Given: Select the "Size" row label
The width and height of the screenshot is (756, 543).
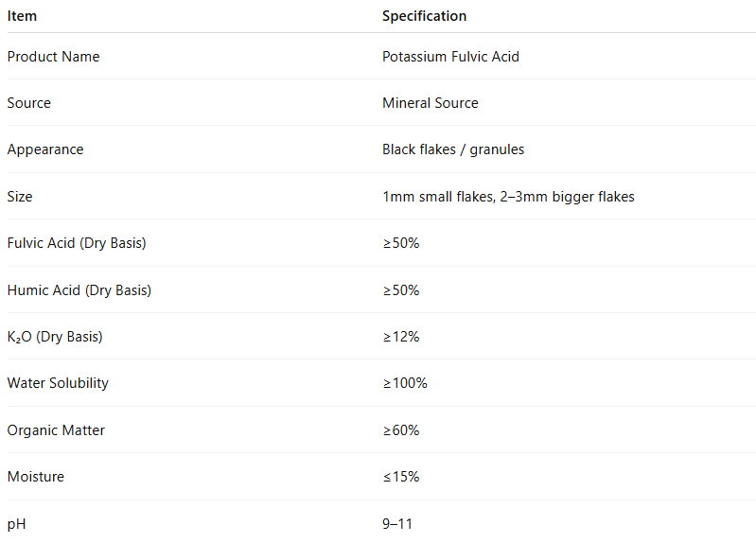Looking at the screenshot, I should [x=20, y=197].
